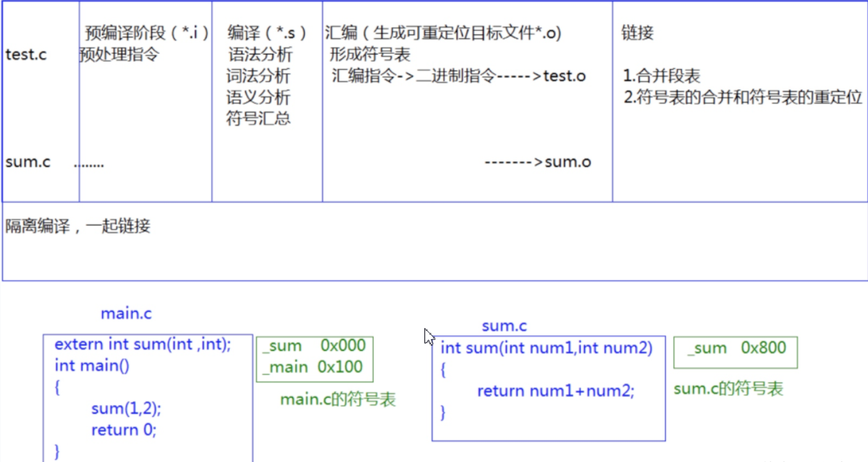
Task: Click the blue 'main.c' title
Action: pos(126,314)
